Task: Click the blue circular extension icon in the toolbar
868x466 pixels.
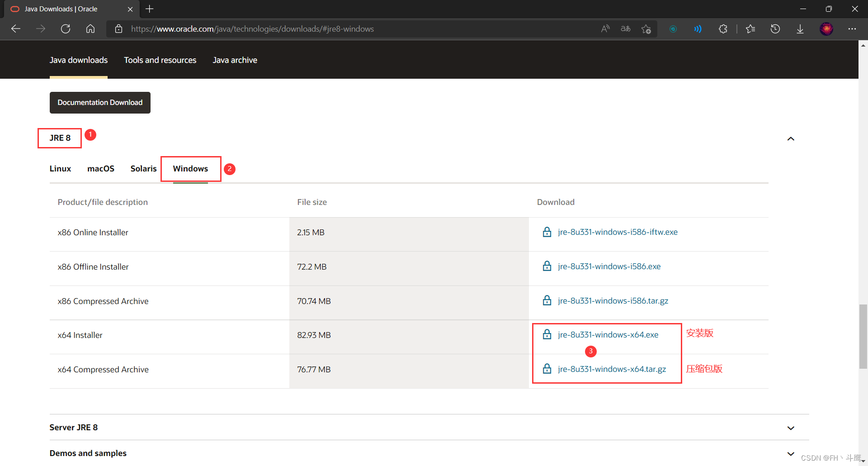Action: [x=673, y=29]
